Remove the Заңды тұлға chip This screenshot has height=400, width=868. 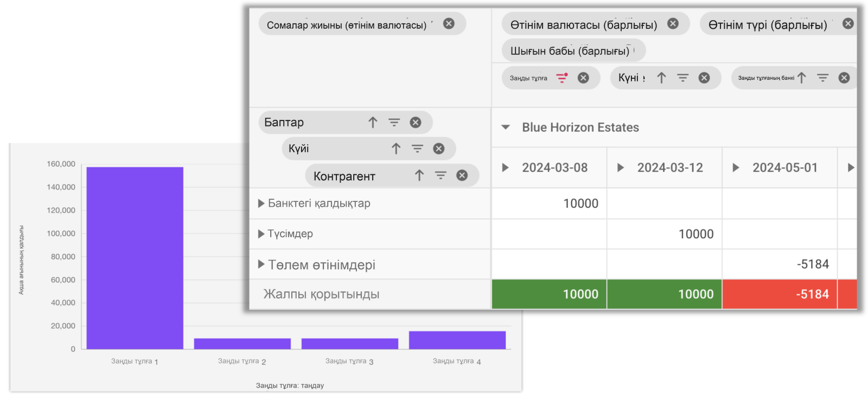[x=583, y=78]
